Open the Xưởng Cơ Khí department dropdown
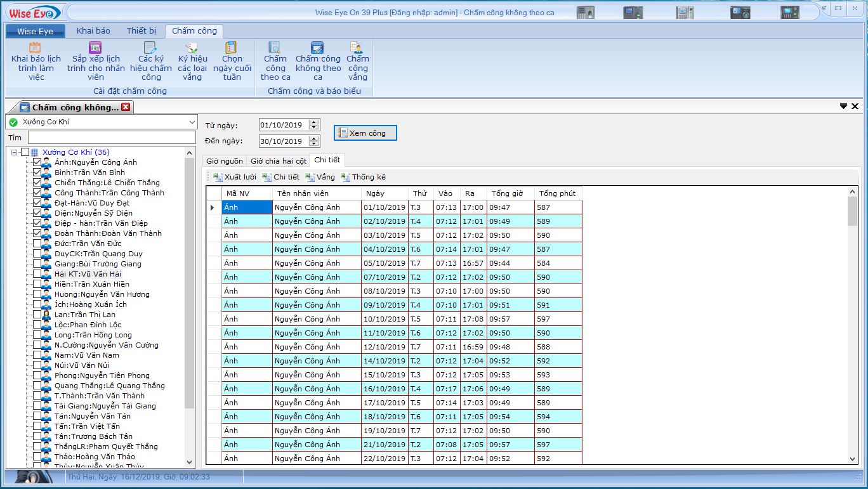868x489 pixels. [x=192, y=122]
